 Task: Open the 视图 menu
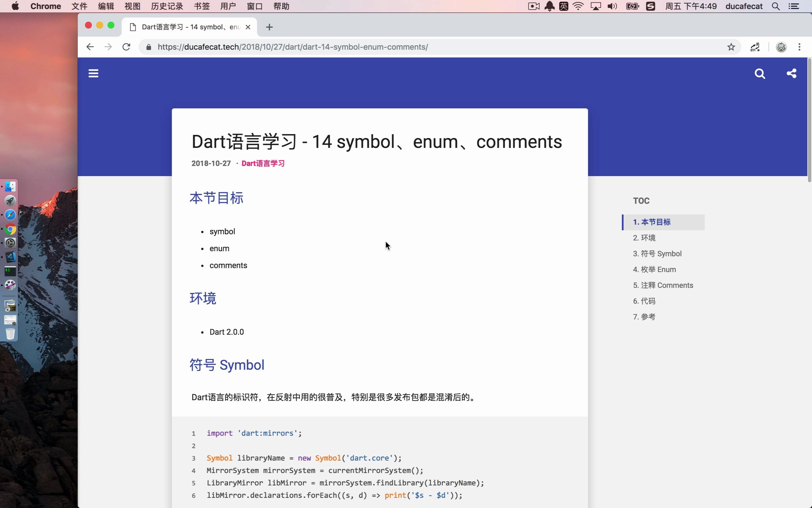pos(133,6)
